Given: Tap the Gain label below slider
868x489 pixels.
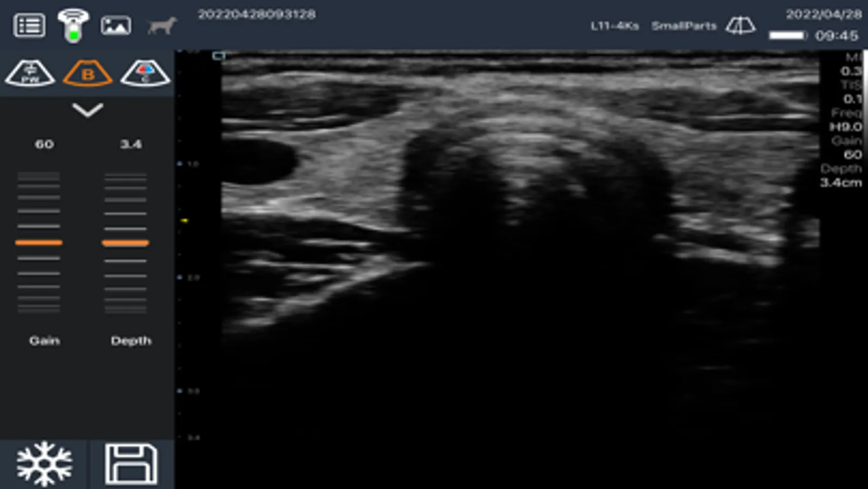Looking at the screenshot, I should [45, 341].
